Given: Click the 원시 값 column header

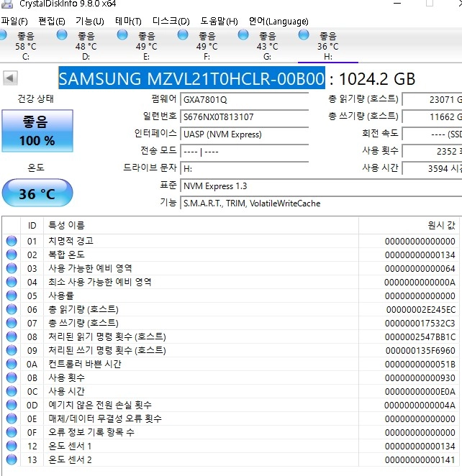Looking at the screenshot, I should tap(409, 226).
